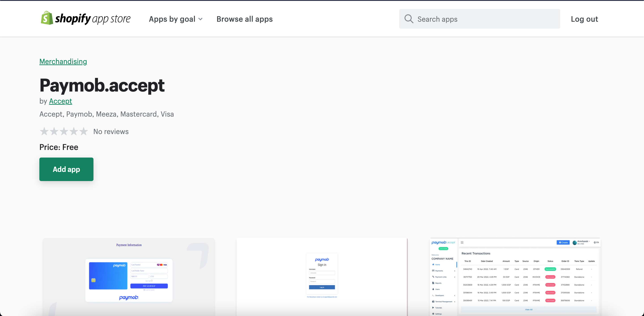Click hamburger menu icon in dashboard screenshot

(x=462, y=242)
